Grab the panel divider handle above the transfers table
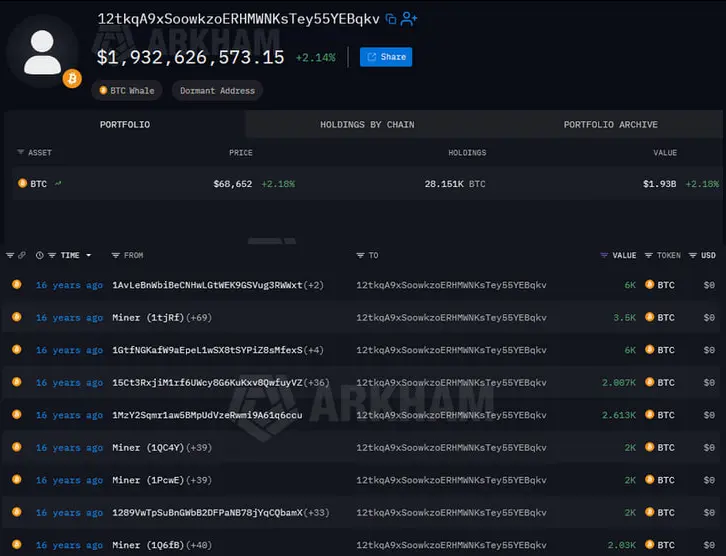Viewport: 726px width, 556px height. click(272, 241)
